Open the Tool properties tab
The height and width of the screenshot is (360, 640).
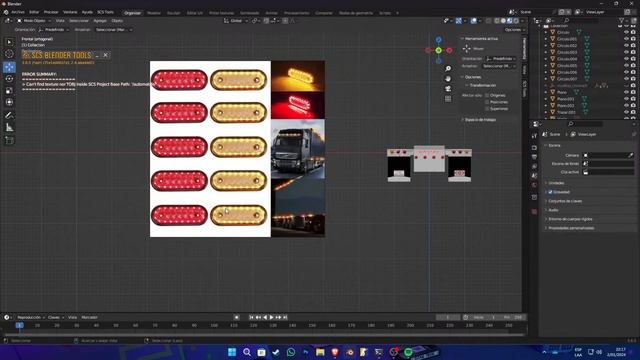click(534, 136)
